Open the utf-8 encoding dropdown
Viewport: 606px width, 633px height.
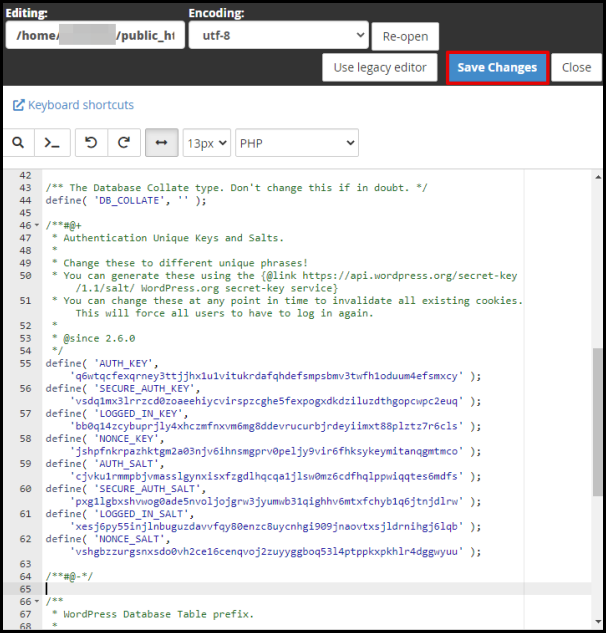point(279,36)
